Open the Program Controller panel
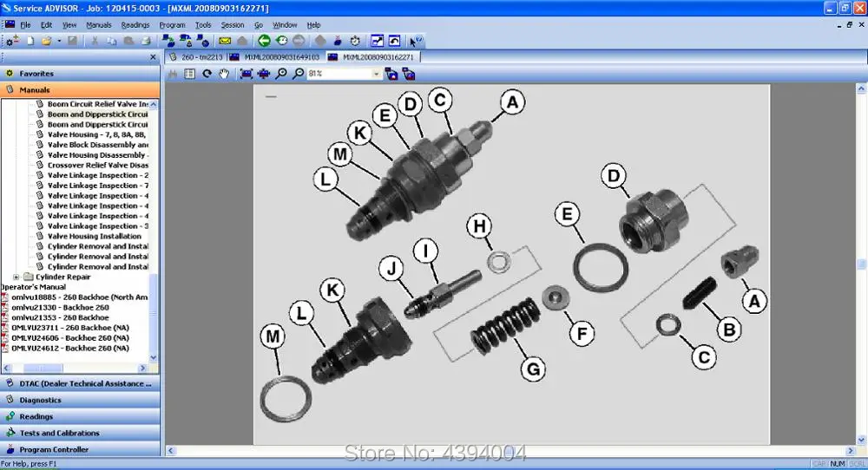 80,449
